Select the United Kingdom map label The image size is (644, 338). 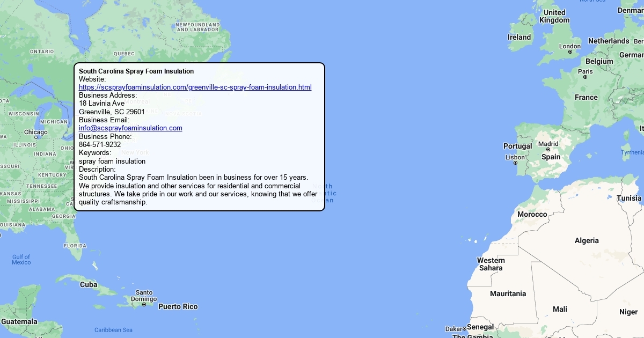coord(554,16)
